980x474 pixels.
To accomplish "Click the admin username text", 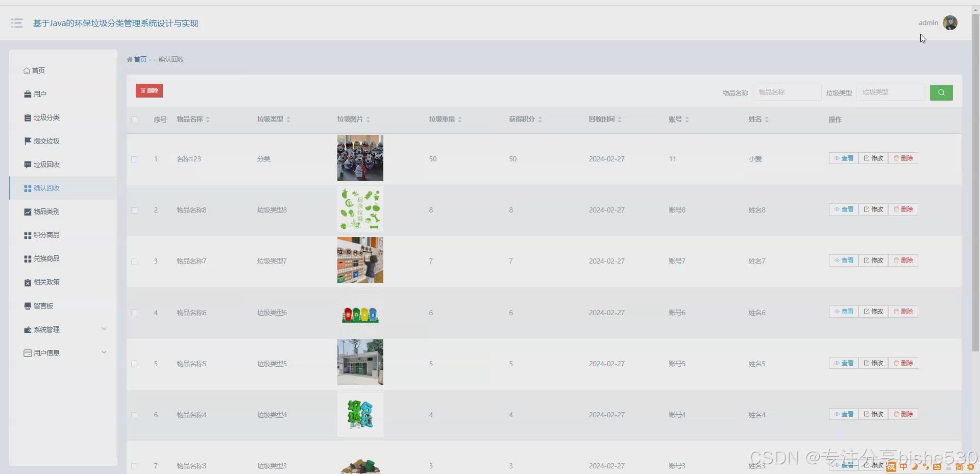I will (x=928, y=22).
